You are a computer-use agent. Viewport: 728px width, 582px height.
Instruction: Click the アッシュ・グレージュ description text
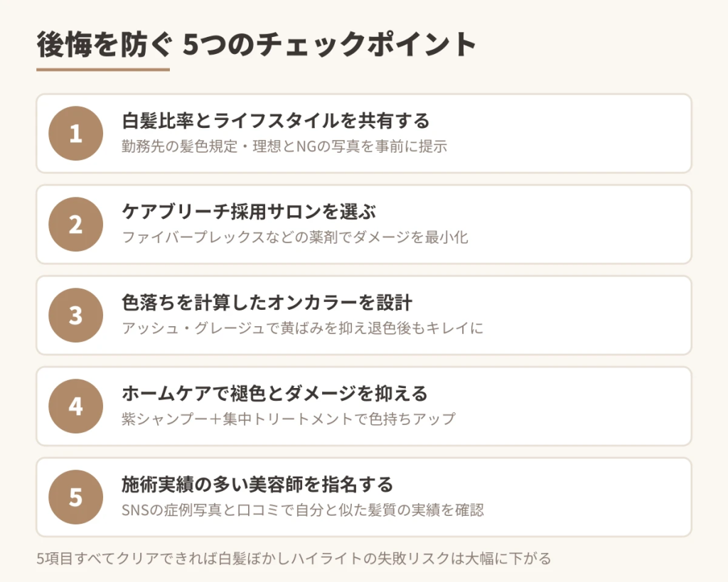pyautogui.click(x=303, y=328)
